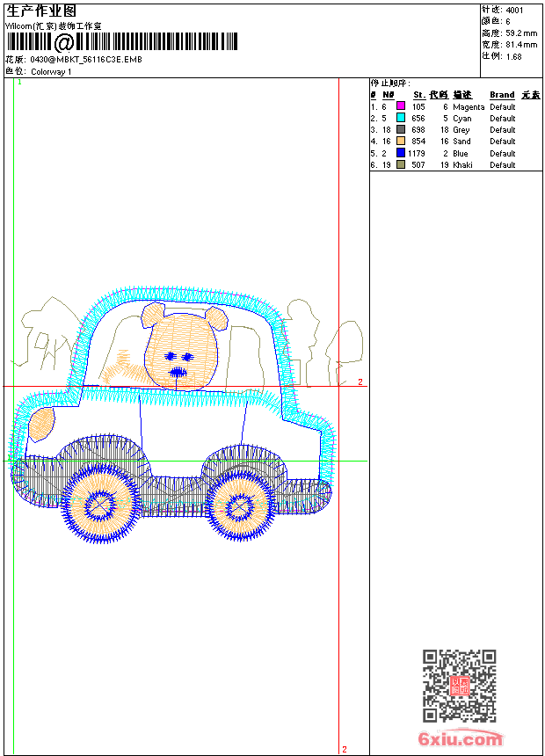Click stitch count 507 in Khaki row
Screen dimensions: 545x756
(418, 165)
